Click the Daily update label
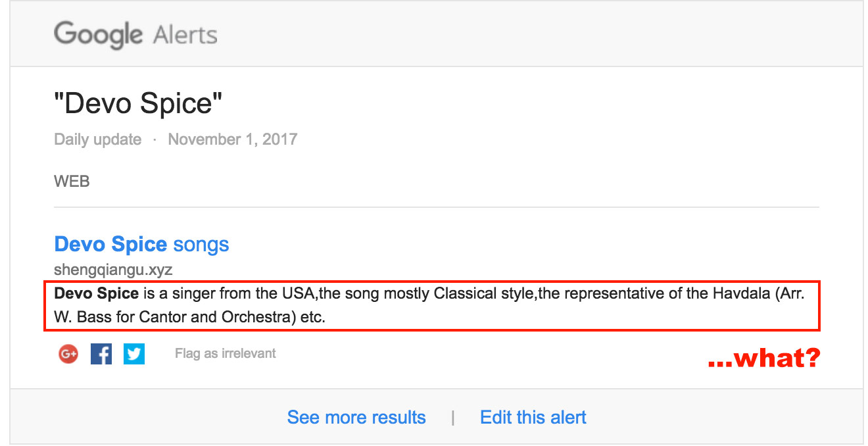Image resolution: width=868 pixels, height=446 pixels. (x=97, y=139)
